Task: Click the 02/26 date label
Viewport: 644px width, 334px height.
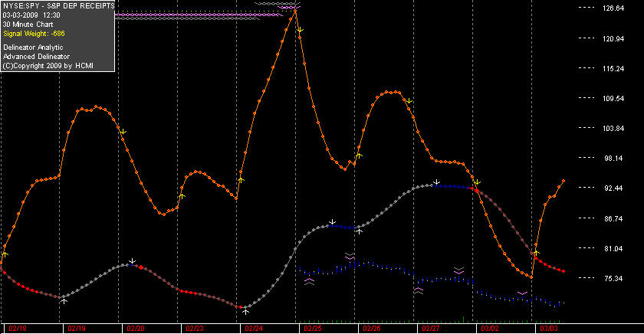Action: (372, 329)
